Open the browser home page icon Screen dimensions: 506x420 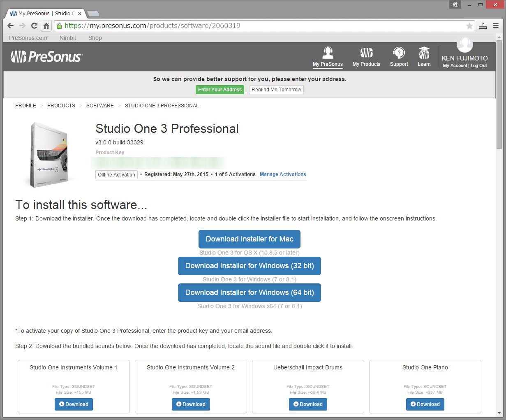click(46, 26)
